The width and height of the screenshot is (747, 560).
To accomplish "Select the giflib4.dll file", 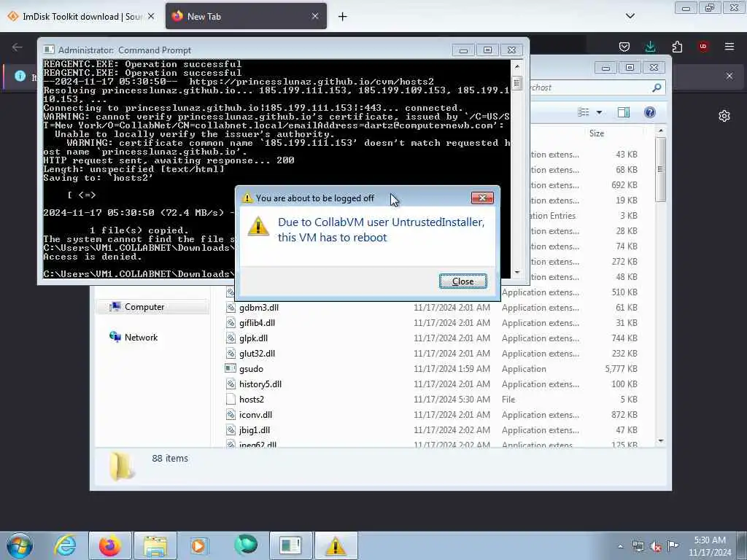I will 257,323.
